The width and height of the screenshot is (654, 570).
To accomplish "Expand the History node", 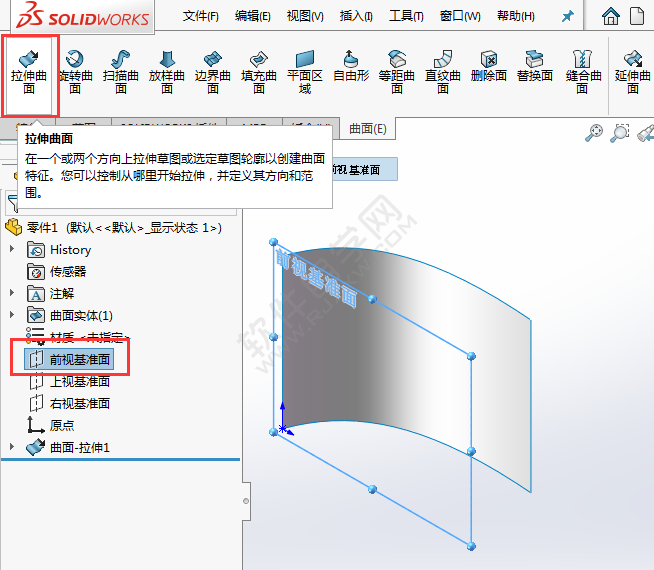I will 12,249.
